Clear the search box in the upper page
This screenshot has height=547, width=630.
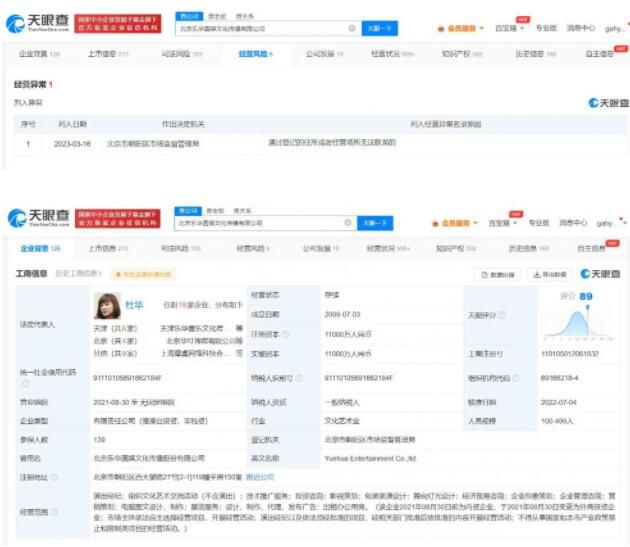tap(352, 28)
